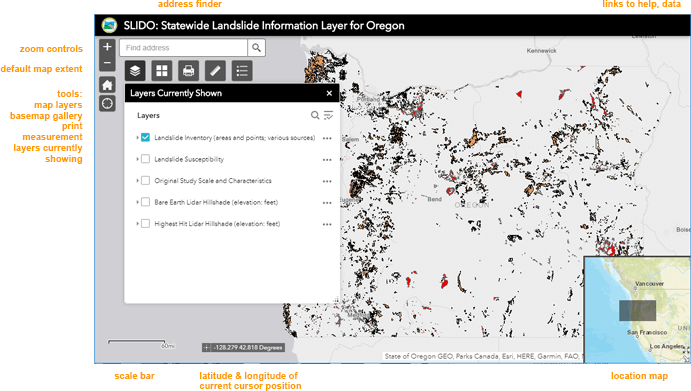Return to default map extent home button
This screenshot has height=391, width=691.
(x=107, y=85)
